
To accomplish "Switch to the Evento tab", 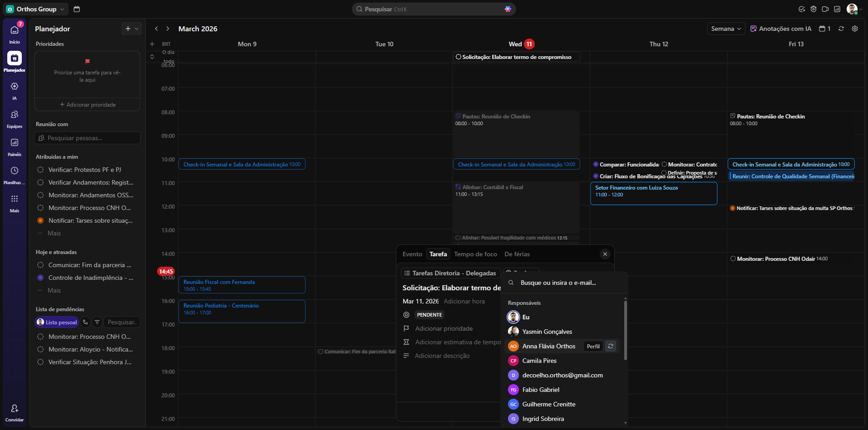I will pos(412,254).
